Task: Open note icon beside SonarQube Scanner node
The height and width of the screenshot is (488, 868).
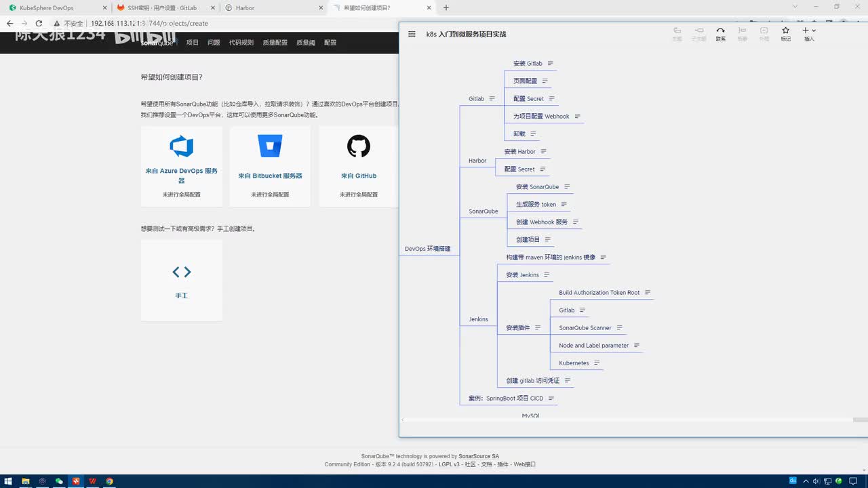Action: click(x=619, y=327)
